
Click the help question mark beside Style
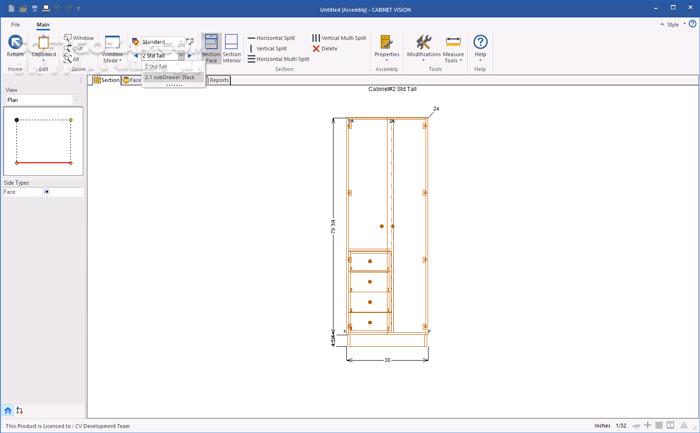(x=692, y=24)
